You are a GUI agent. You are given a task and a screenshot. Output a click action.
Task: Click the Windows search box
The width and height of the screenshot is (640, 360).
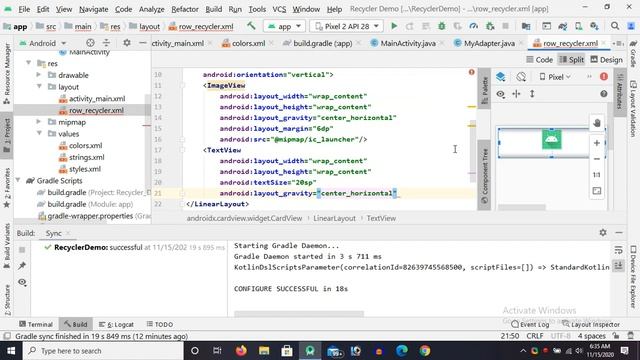(103, 351)
